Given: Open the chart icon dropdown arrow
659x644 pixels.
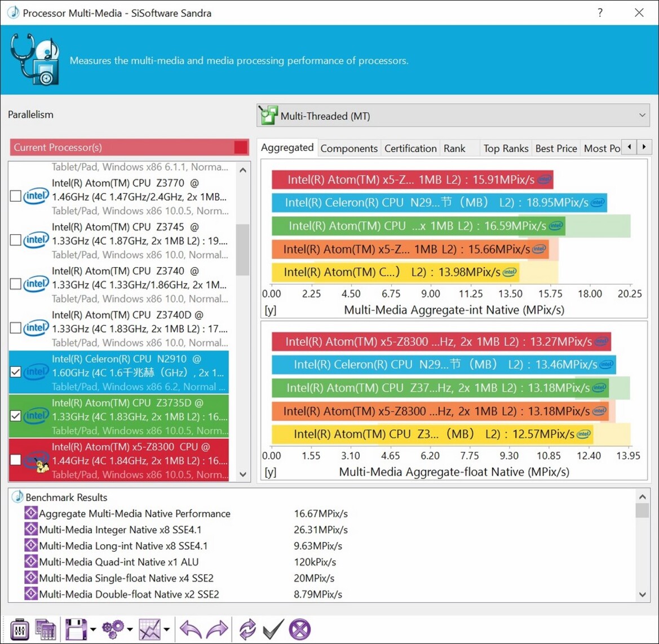Looking at the screenshot, I should click(x=167, y=629).
